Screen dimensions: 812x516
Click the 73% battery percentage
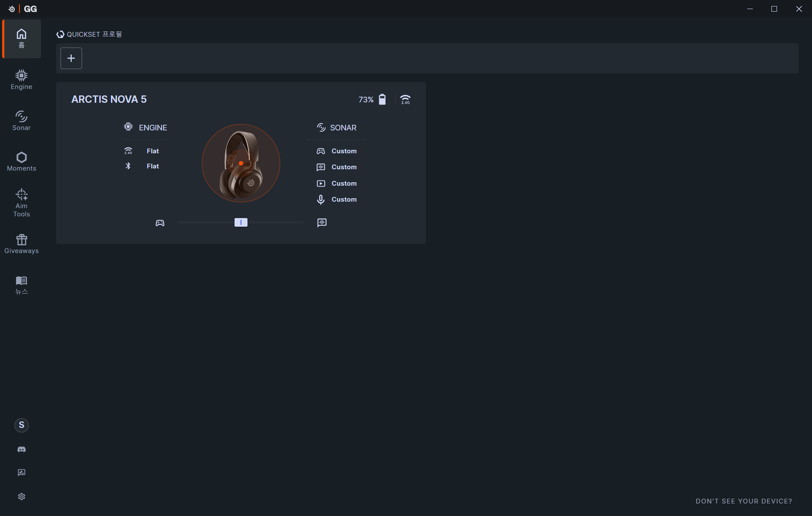click(x=366, y=100)
